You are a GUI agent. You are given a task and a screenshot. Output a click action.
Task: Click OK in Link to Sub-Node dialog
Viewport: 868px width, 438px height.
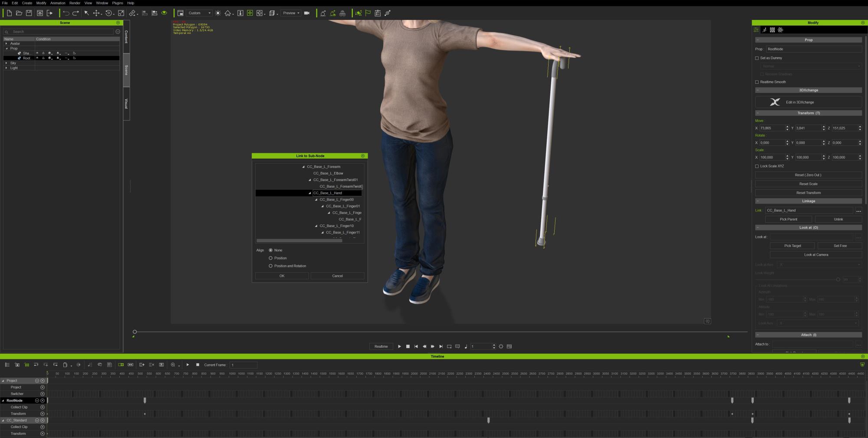pyautogui.click(x=282, y=276)
